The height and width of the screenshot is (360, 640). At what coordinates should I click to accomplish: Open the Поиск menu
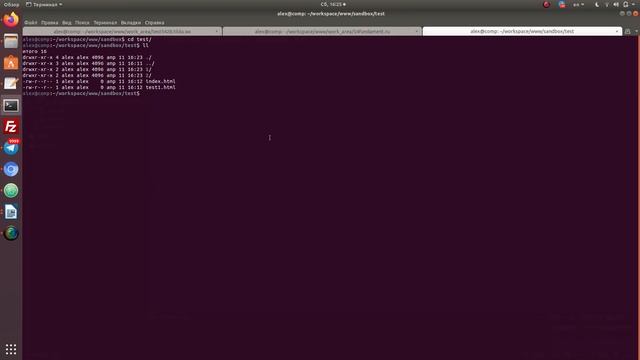point(82,22)
